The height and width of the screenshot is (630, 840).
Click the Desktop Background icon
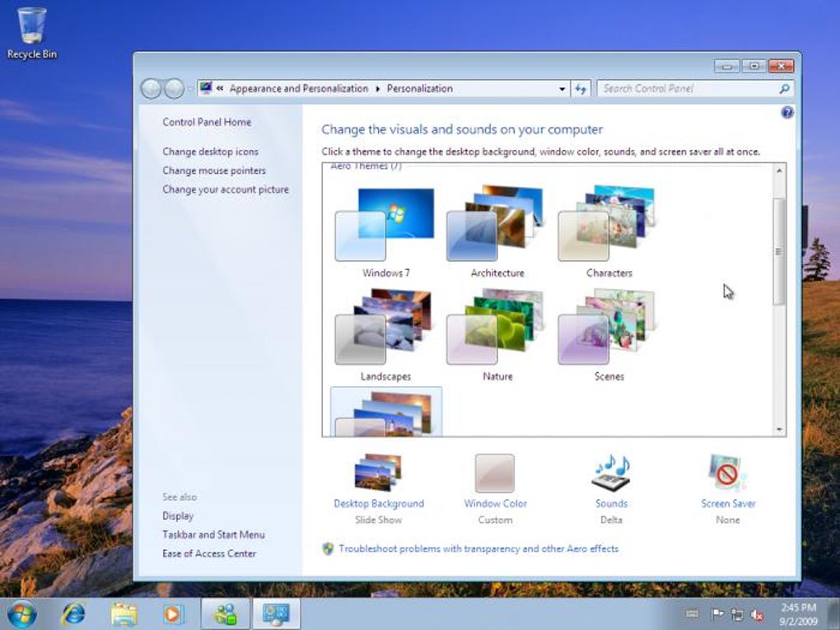(378, 473)
